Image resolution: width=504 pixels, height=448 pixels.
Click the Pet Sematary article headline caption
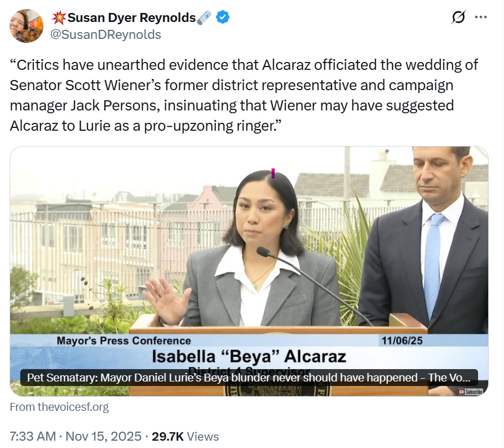pyautogui.click(x=249, y=378)
